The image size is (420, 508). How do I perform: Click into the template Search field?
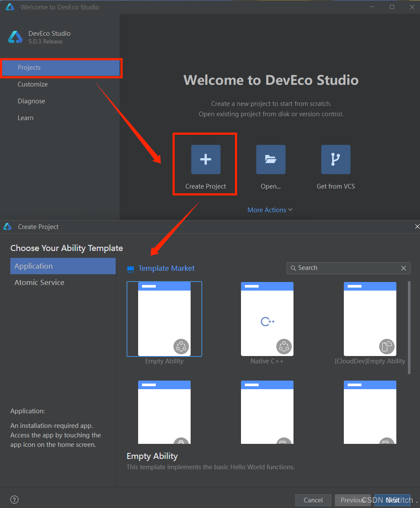[349, 268]
